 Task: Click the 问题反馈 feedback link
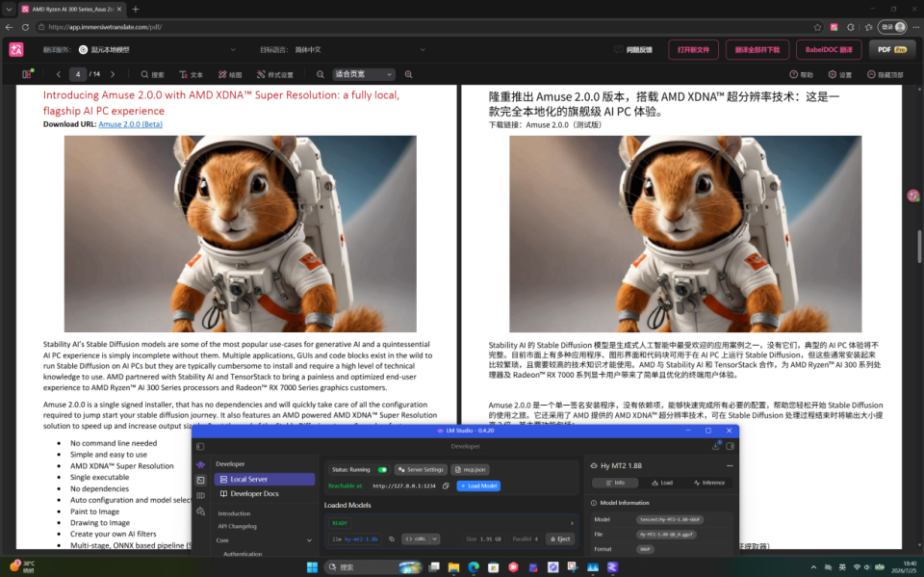coord(633,49)
